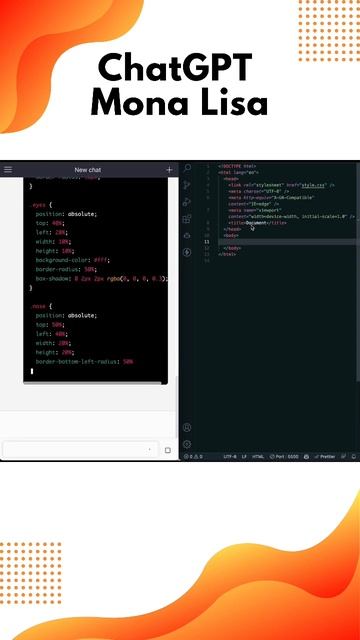The image size is (360, 640).
Task: Change the LF end-of-line setting
Action: pyautogui.click(x=244, y=457)
